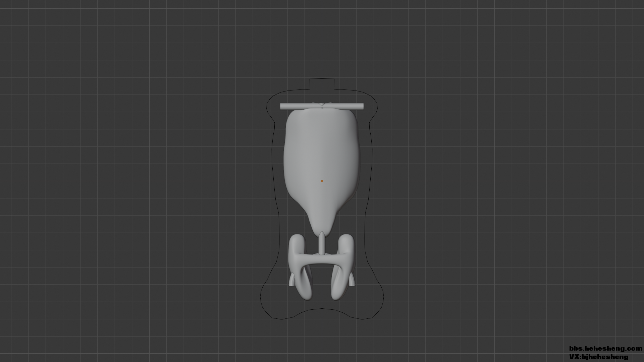Click the right end of horizontal bar
This screenshot has height=362, width=644.
coord(361,107)
